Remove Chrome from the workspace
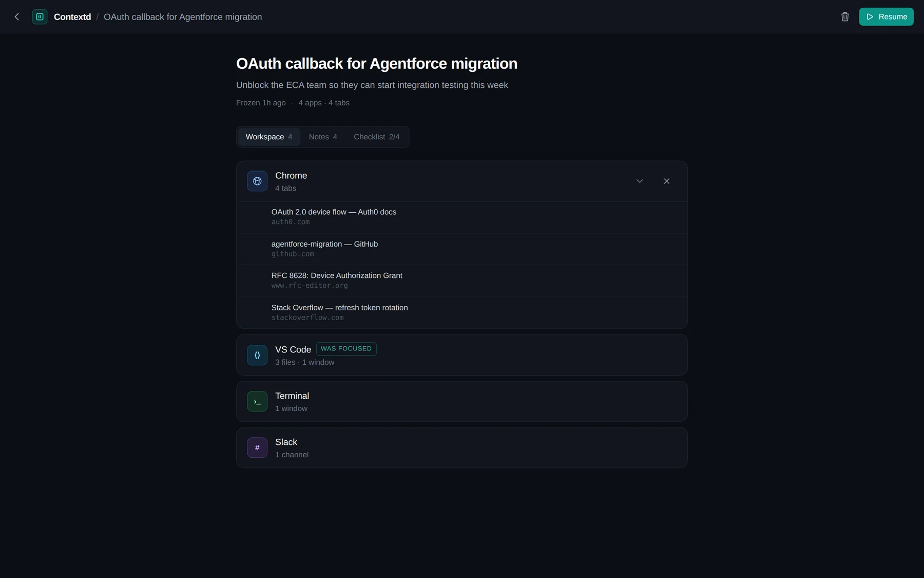The image size is (924, 578). tap(666, 181)
